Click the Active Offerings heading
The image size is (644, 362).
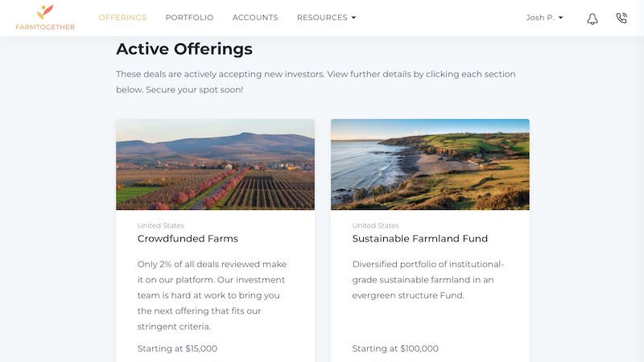coord(184,49)
